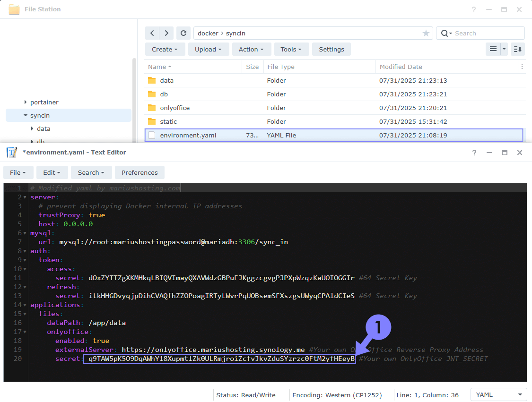Click the db folder icon in file list
Viewport: 532px width, 402px height.
[x=152, y=94]
